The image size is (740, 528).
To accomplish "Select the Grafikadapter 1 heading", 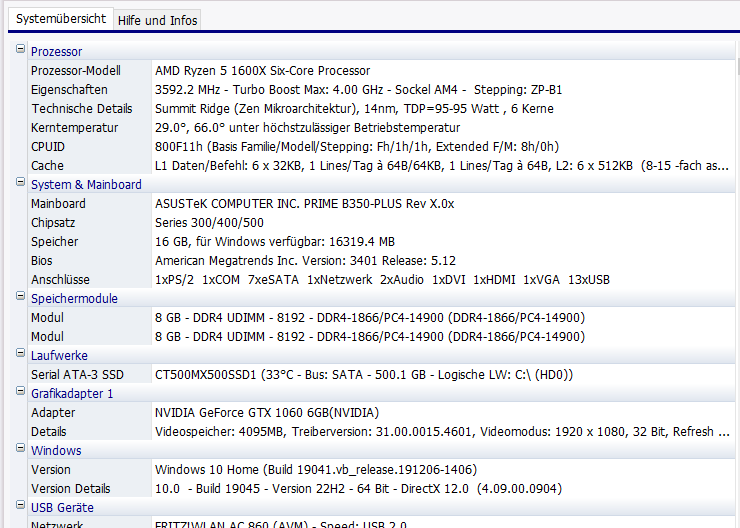I will tap(72, 394).
